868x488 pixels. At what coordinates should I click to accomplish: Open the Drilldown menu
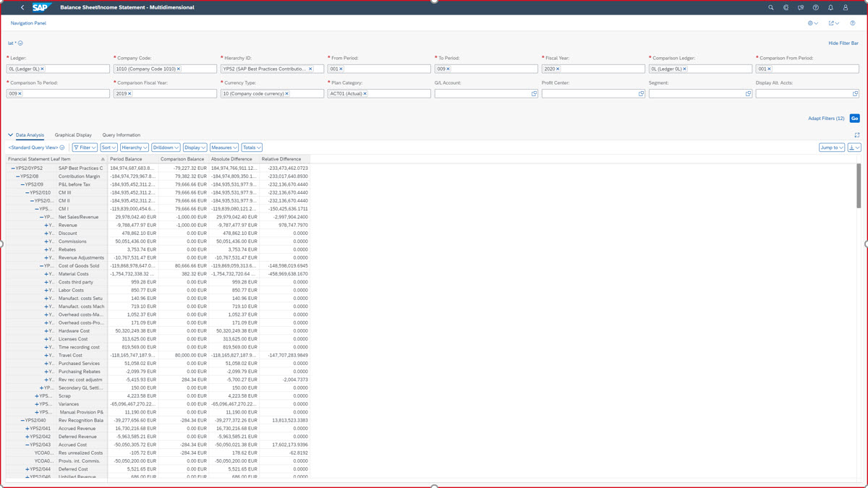pos(166,147)
